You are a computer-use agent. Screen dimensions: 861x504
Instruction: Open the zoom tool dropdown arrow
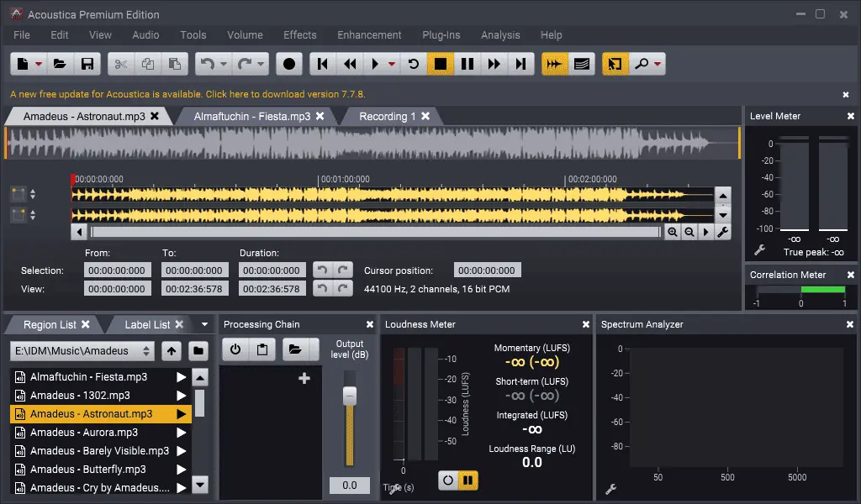pos(658,64)
